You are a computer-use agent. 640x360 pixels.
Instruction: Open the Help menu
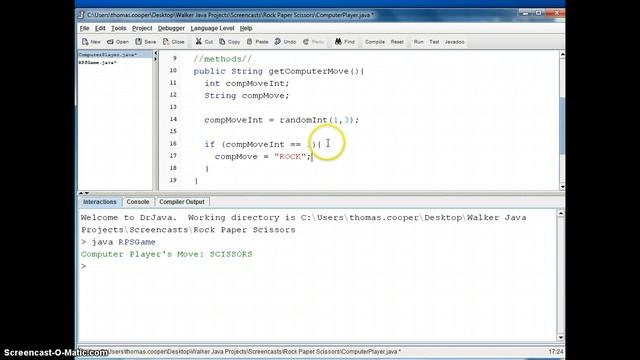[246, 28]
